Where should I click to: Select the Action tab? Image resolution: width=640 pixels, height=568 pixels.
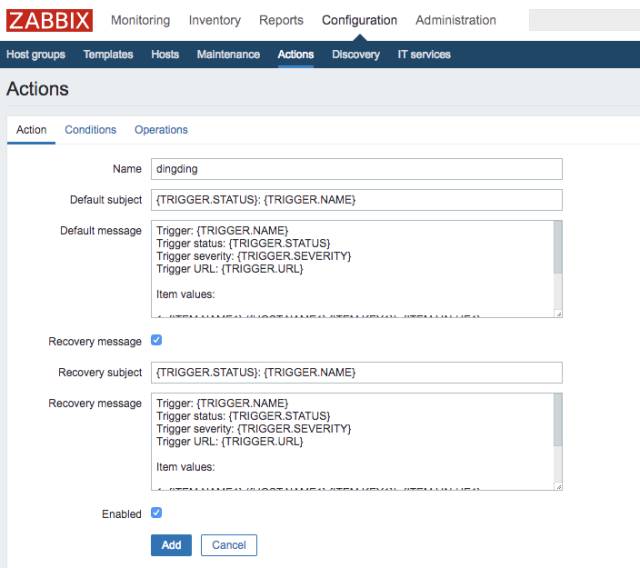coord(31,130)
